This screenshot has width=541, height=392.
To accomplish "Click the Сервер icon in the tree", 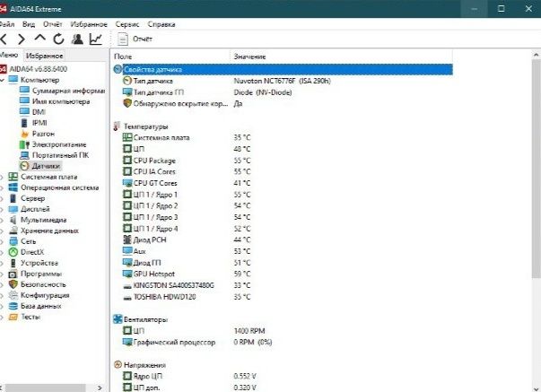I will click(13, 198).
